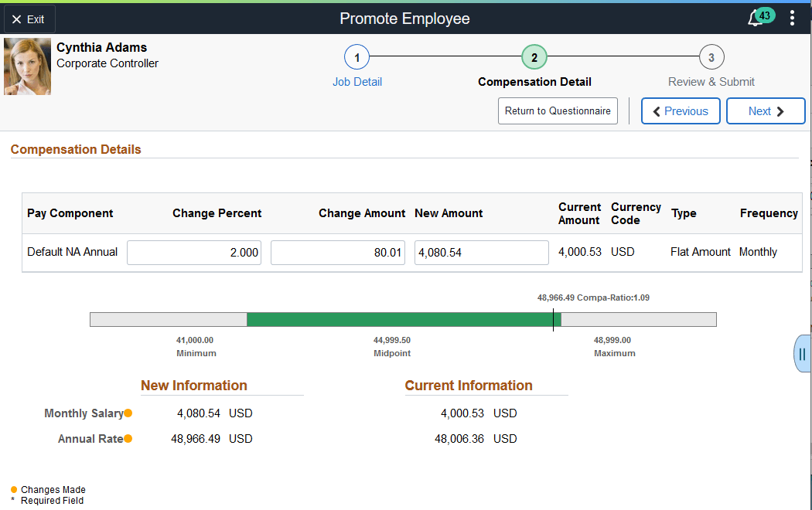Click the Next button
This screenshot has width=812, height=510.
point(765,110)
